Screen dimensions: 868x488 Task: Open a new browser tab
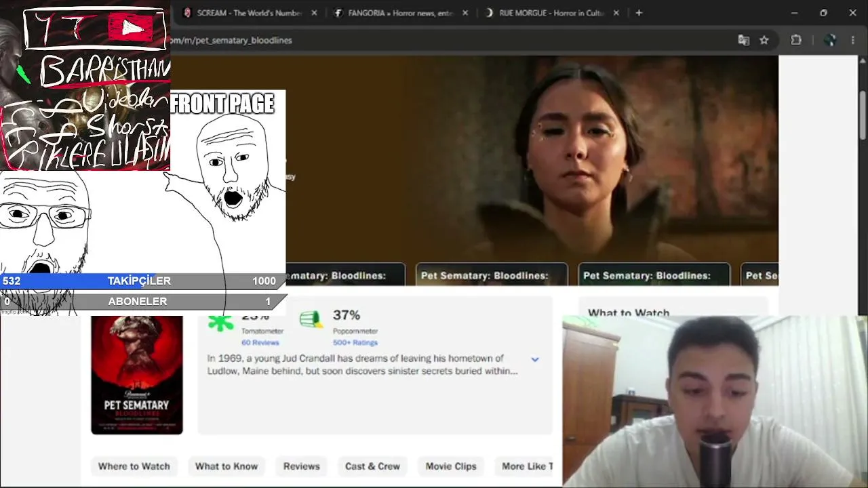point(639,13)
